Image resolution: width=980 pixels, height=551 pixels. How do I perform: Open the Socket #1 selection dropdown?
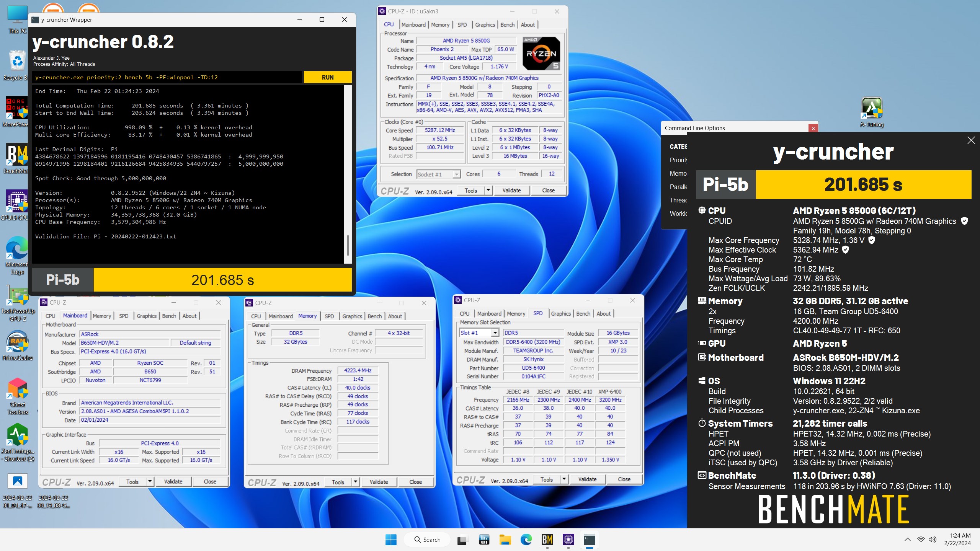pos(438,174)
